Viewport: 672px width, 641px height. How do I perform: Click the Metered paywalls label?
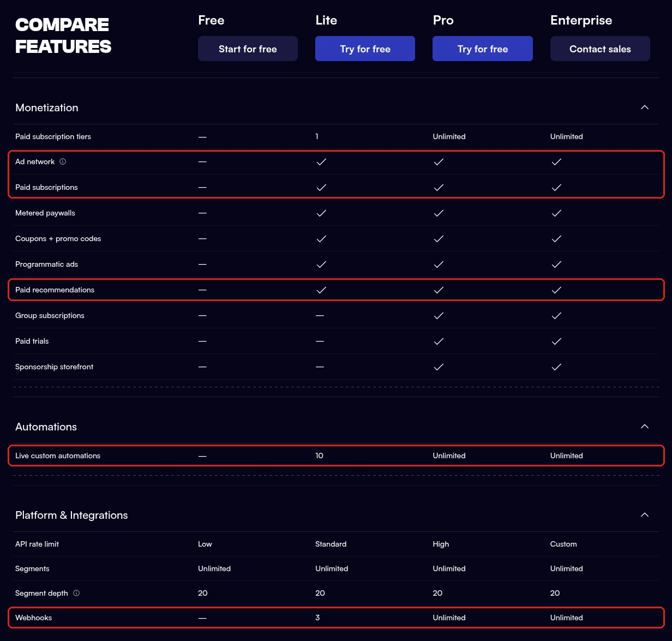(45, 213)
